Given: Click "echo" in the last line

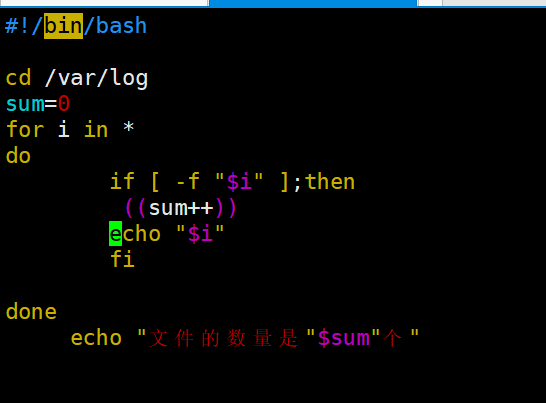Looking at the screenshot, I should click(96, 338).
